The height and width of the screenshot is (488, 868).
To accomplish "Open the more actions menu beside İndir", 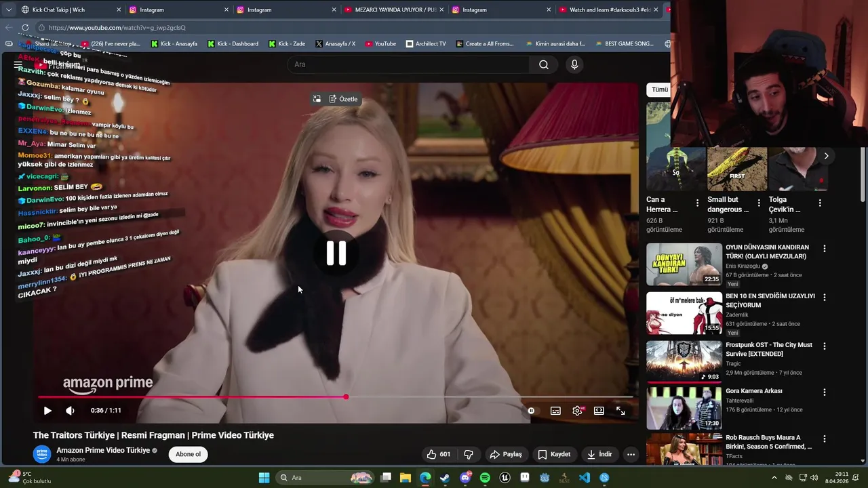I will point(631,454).
